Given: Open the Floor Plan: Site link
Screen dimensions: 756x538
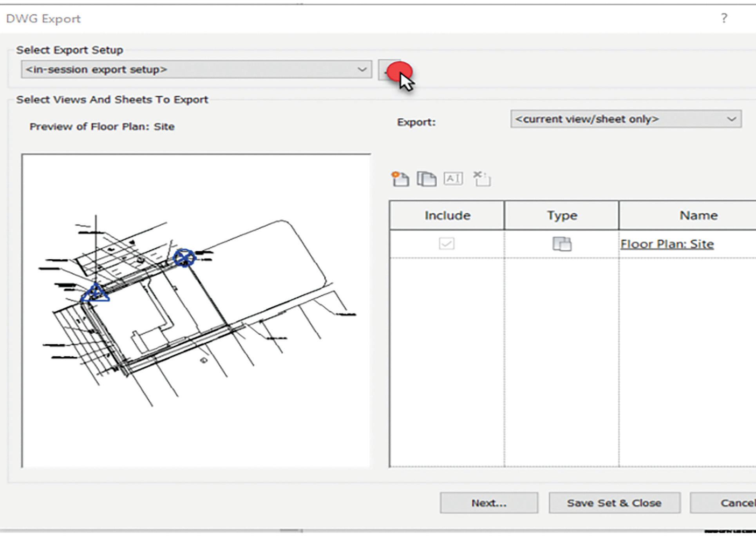Looking at the screenshot, I should coord(667,244).
